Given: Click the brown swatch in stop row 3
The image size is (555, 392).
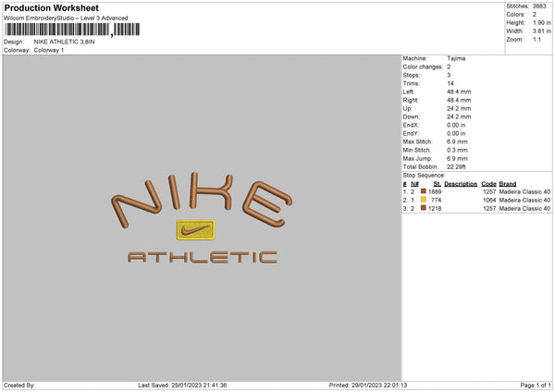Looking at the screenshot, I should (424, 208).
